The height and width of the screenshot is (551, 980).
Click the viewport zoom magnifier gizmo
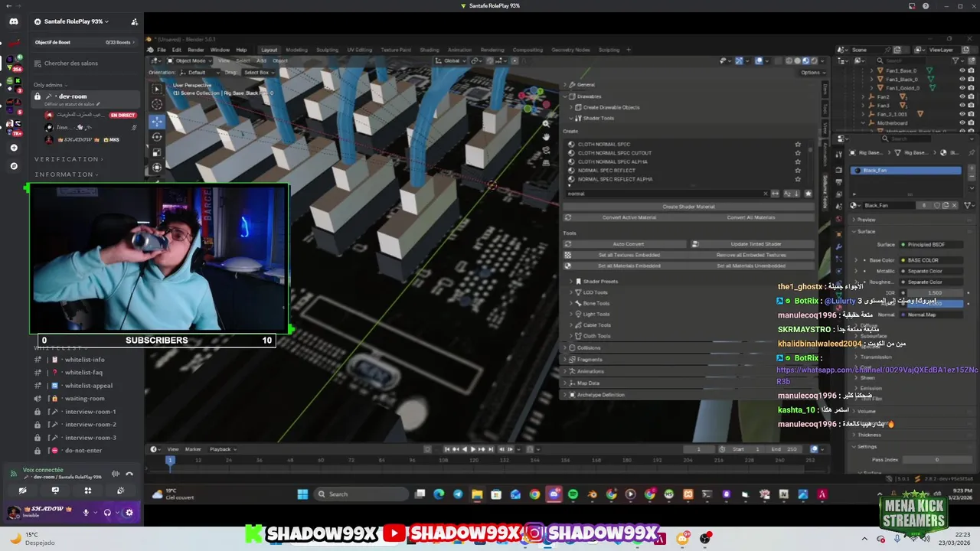546,123
